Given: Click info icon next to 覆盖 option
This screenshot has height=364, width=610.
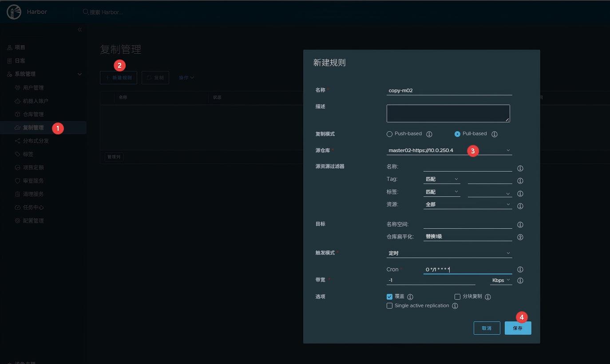Looking at the screenshot, I should [410, 297].
